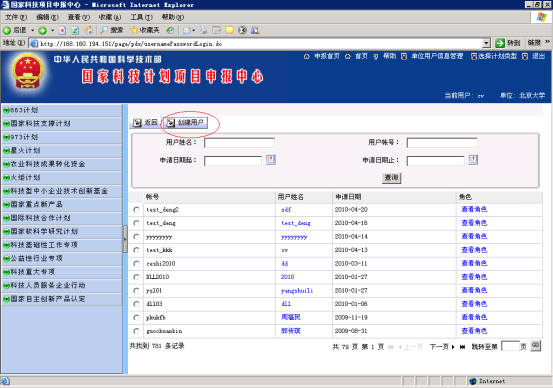
Task: Select radio button for BLL2010
Action: [x=136, y=277]
